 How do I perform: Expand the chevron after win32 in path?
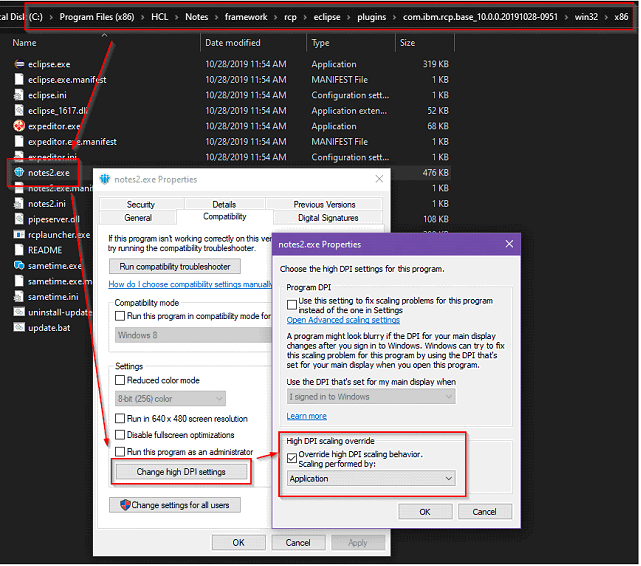[x=606, y=17]
